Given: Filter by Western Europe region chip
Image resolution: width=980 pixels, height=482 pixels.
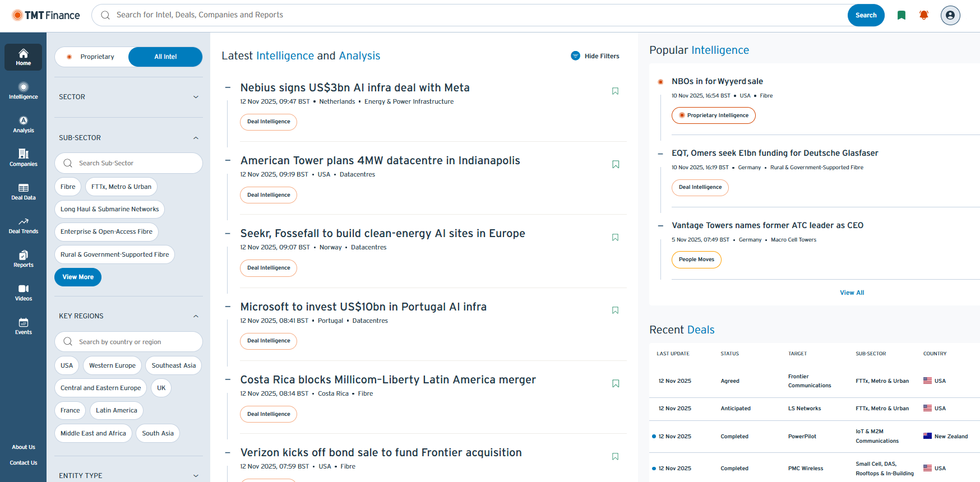Looking at the screenshot, I should tap(112, 365).
